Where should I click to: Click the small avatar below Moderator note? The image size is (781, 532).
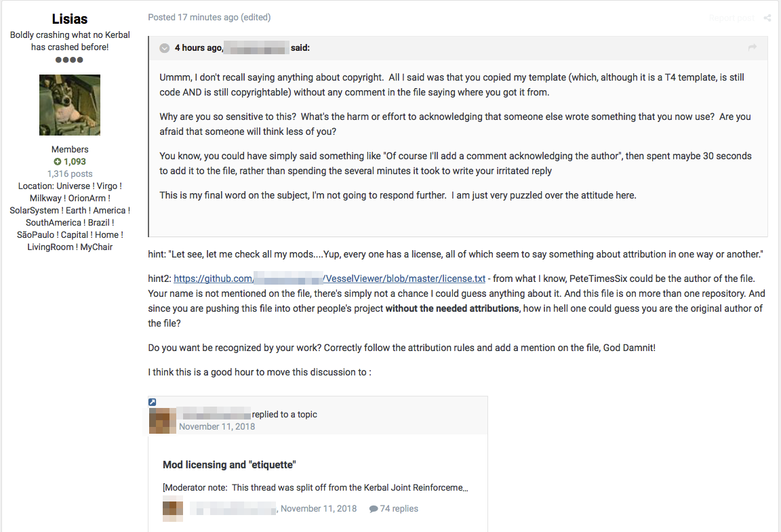(x=173, y=508)
